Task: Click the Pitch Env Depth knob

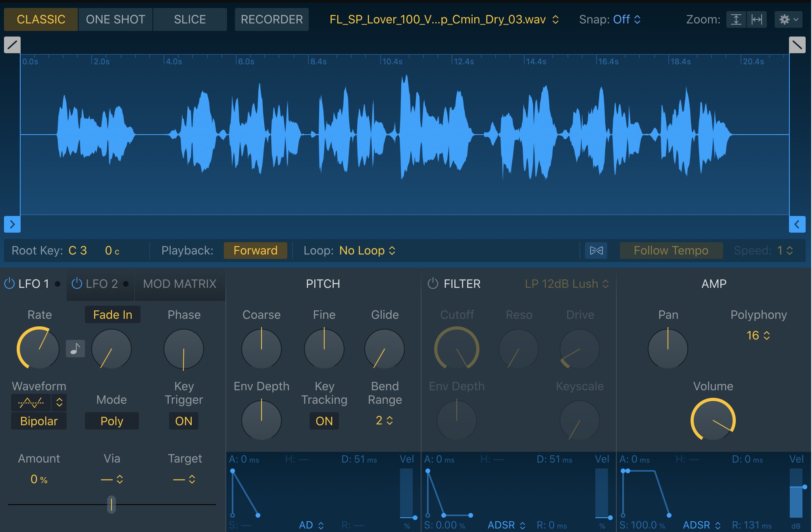Action: coord(262,420)
